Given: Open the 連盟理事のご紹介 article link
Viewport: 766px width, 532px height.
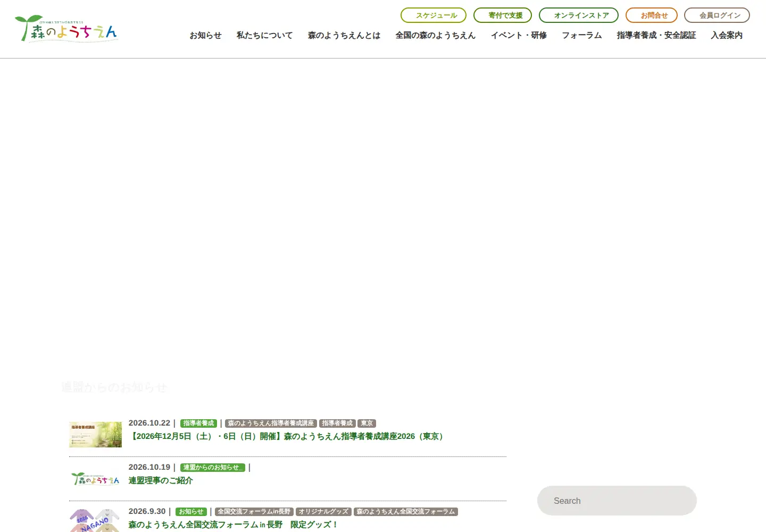Looking at the screenshot, I should coord(161,480).
